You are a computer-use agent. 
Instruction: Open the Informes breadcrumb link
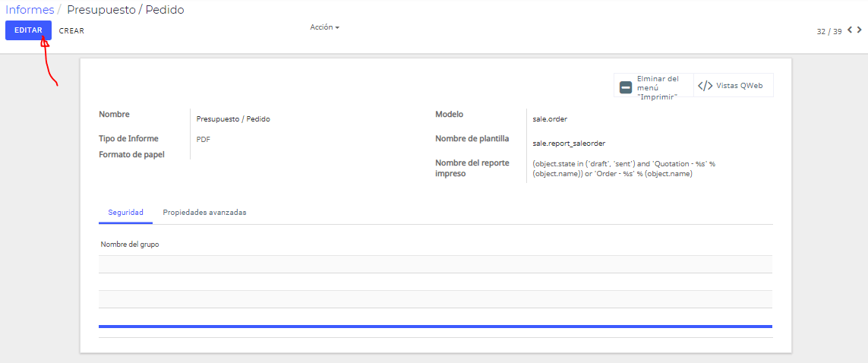30,9
